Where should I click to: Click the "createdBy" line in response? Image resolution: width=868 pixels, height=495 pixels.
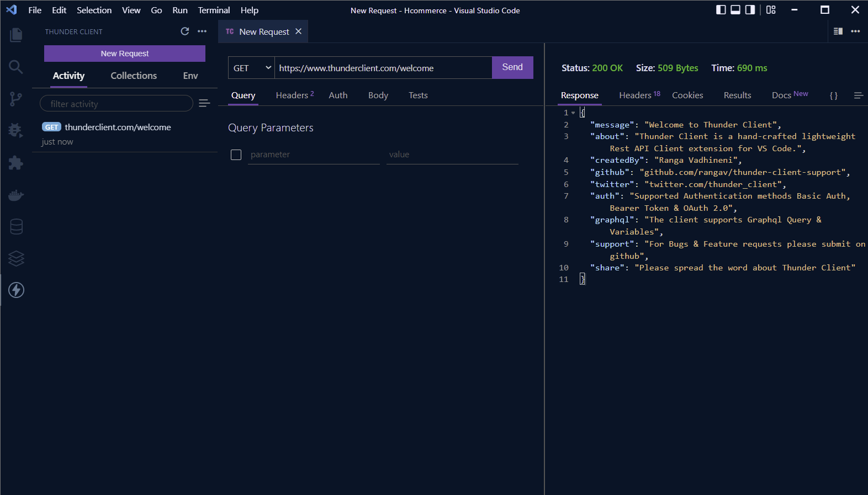click(x=666, y=160)
